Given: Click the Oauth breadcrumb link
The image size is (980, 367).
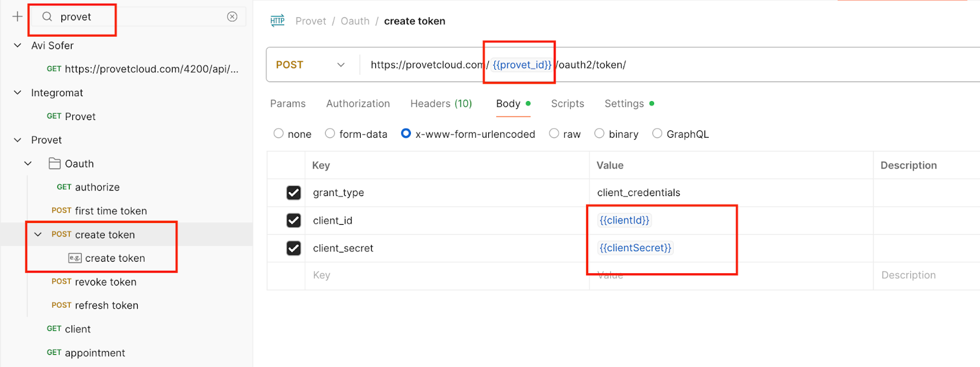Looking at the screenshot, I should tap(355, 21).
